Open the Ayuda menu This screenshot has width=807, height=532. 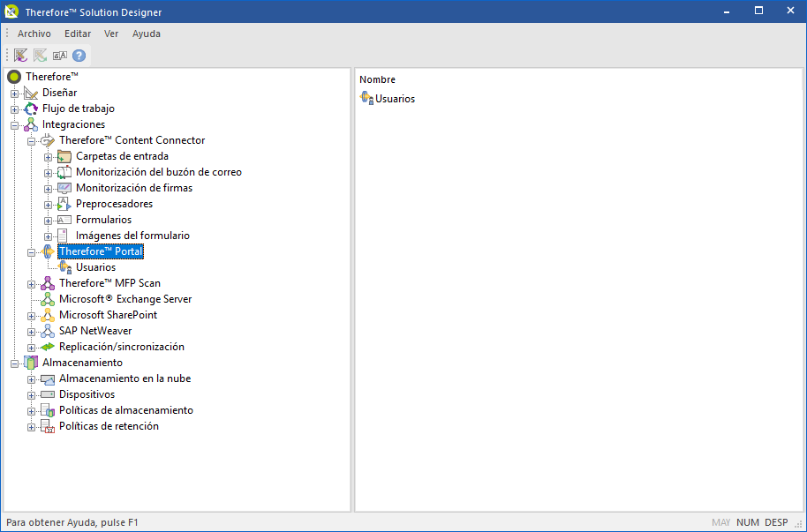tap(147, 34)
